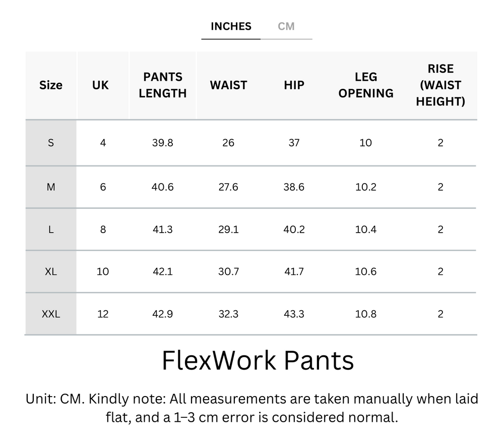
Task: Select the INCHES tab
Action: (x=230, y=26)
